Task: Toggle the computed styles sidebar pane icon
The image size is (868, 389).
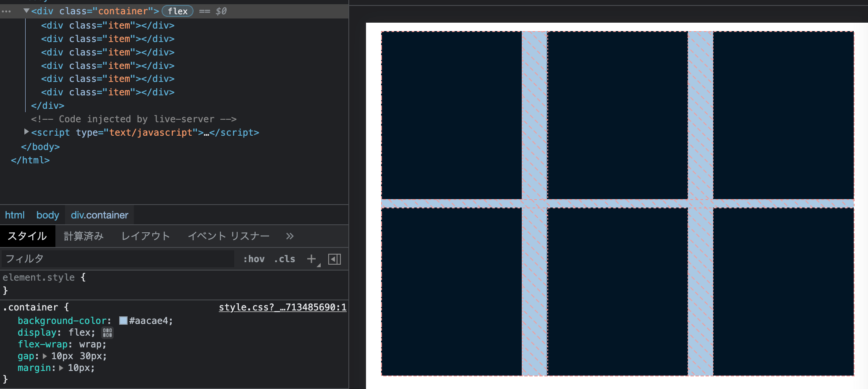Action: (x=335, y=259)
